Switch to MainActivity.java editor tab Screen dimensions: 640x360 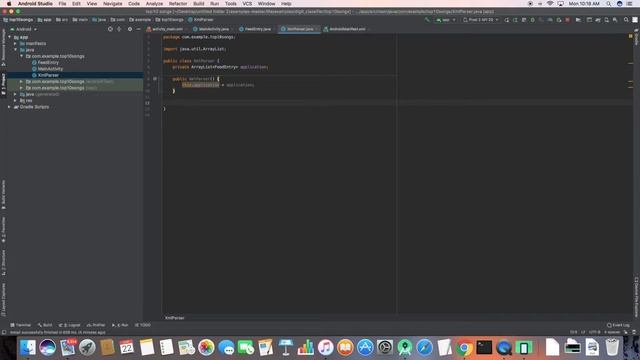[x=214, y=29]
